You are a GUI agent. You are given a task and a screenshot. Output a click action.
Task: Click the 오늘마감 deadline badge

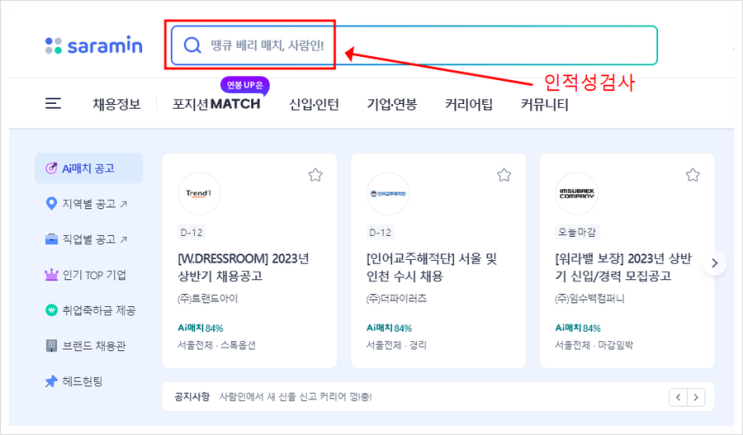pos(577,232)
